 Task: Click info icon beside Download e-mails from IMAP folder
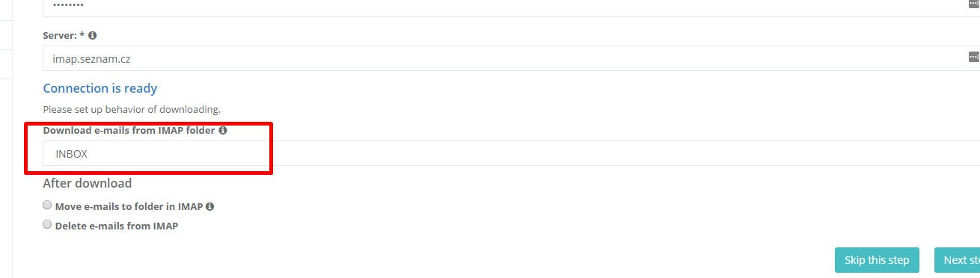(223, 130)
